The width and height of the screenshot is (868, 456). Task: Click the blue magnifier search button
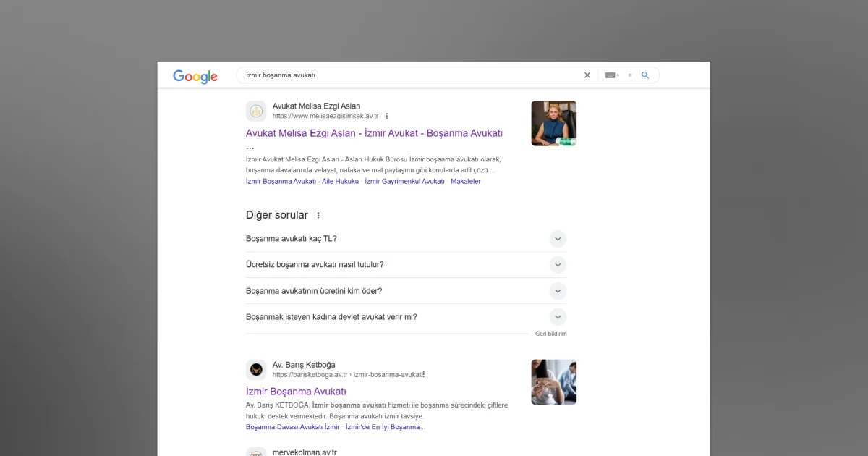pyautogui.click(x=645, y=75)
